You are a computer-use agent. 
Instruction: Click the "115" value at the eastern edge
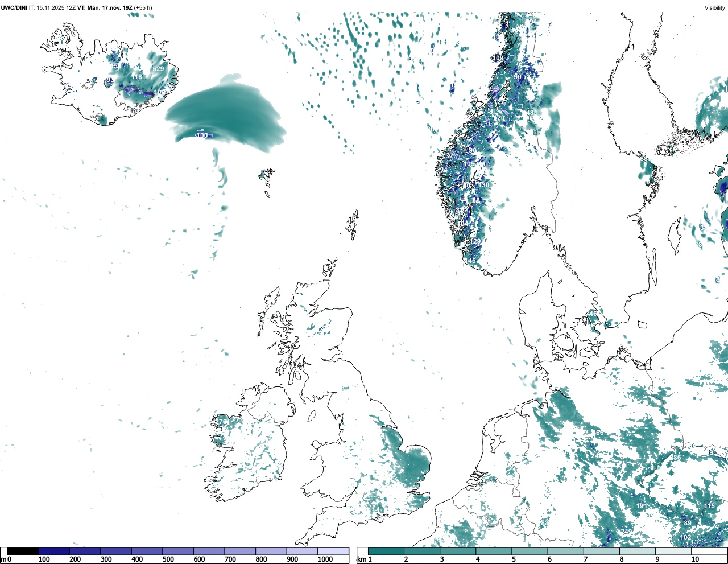pos(709,506)
